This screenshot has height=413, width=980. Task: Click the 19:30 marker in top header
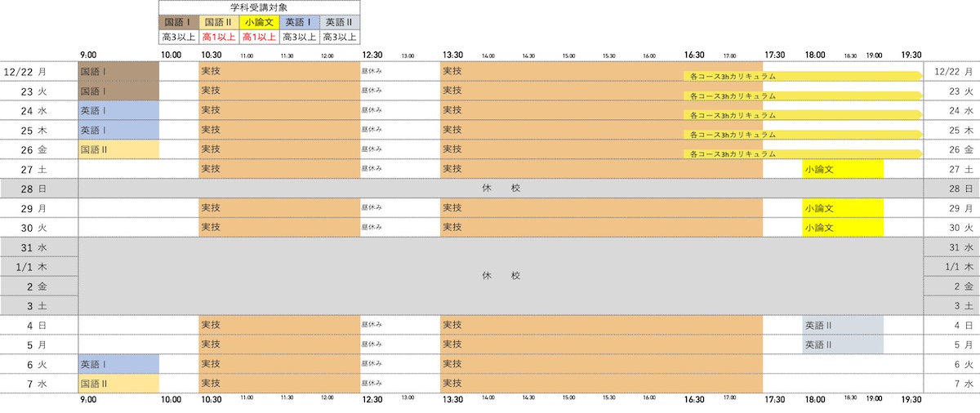911,55
